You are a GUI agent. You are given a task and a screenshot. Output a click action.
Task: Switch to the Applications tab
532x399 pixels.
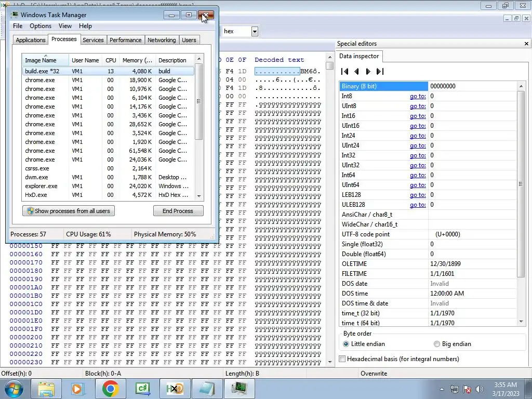[31, 40]
